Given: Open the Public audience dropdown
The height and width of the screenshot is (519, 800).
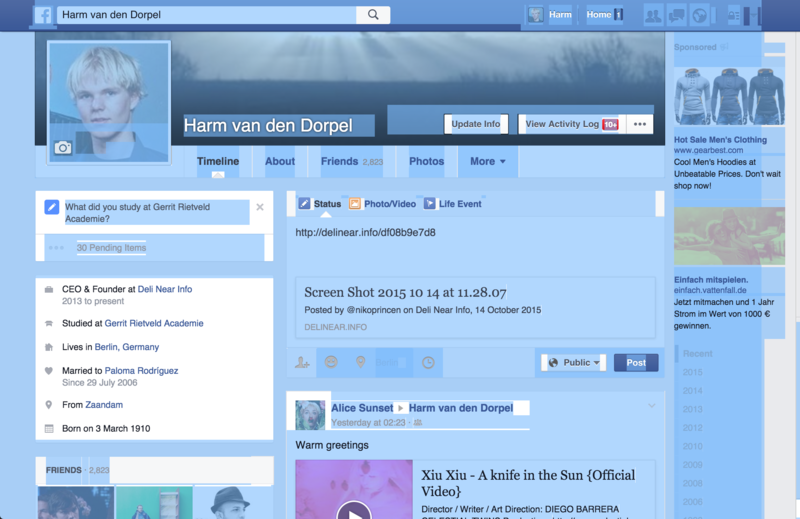Looking at the screenshot, I should point(574,362).
